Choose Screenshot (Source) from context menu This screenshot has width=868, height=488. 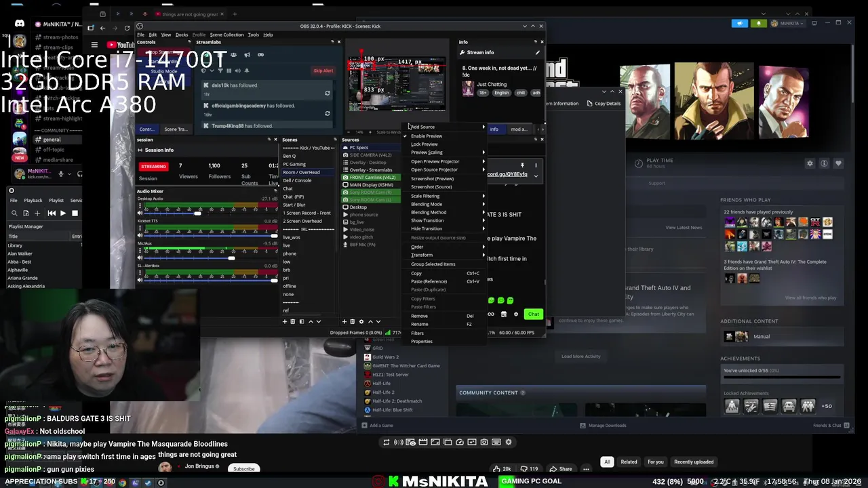[431, 187]
